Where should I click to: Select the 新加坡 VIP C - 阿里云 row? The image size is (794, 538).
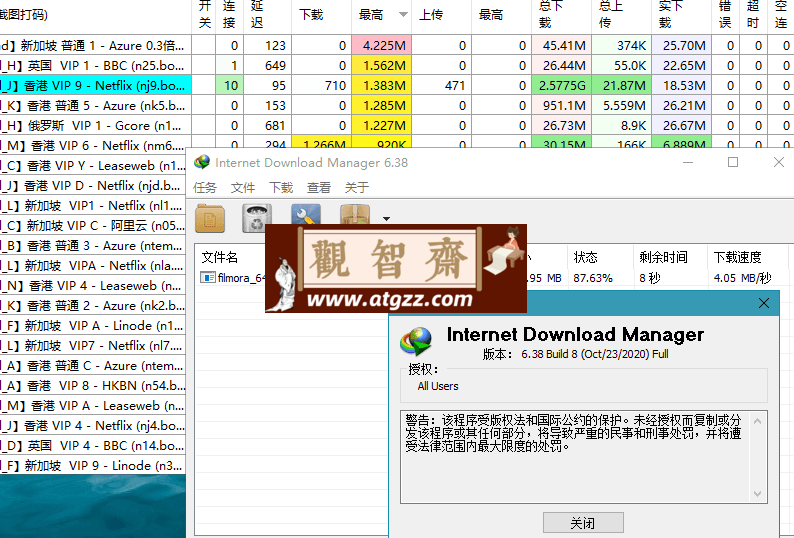93,225
